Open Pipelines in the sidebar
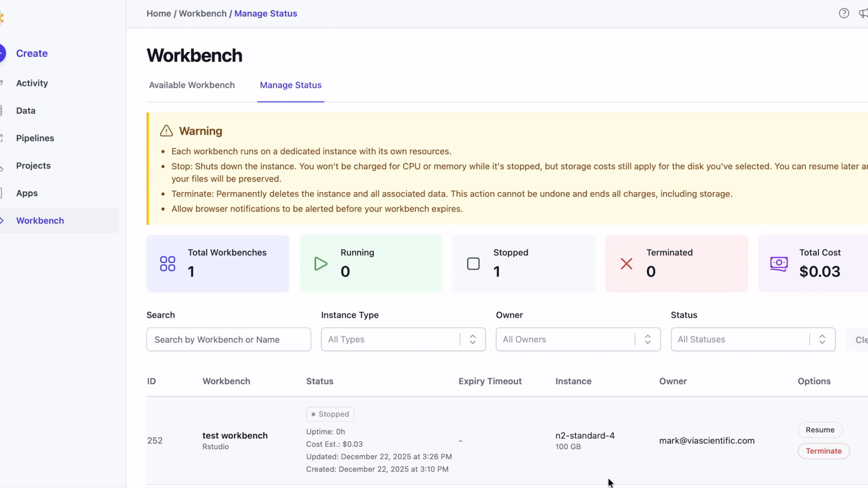 coord(35,138)
